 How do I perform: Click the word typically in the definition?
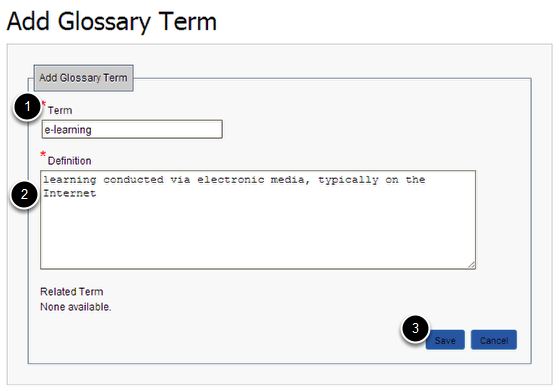click(348, 180)
